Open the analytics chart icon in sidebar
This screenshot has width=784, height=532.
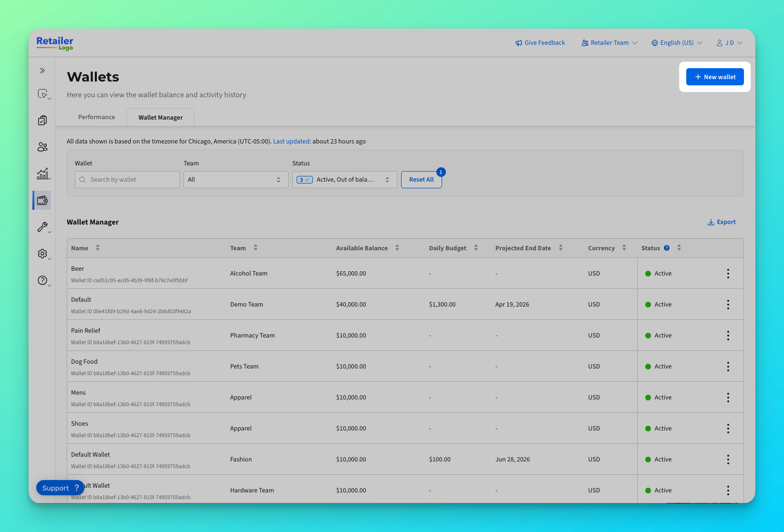[43, 174]
